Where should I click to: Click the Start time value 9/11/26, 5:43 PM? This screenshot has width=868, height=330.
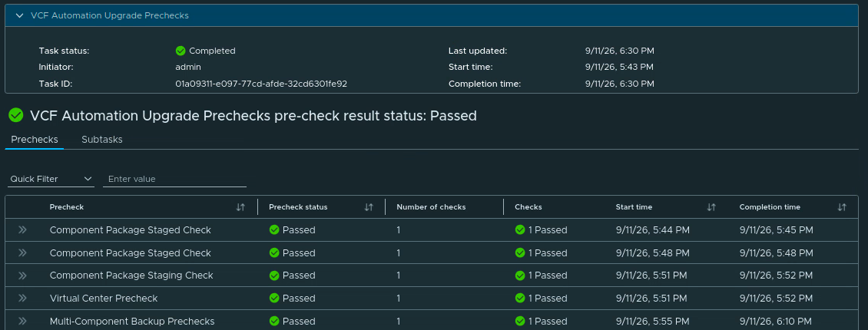pos(619,67)
